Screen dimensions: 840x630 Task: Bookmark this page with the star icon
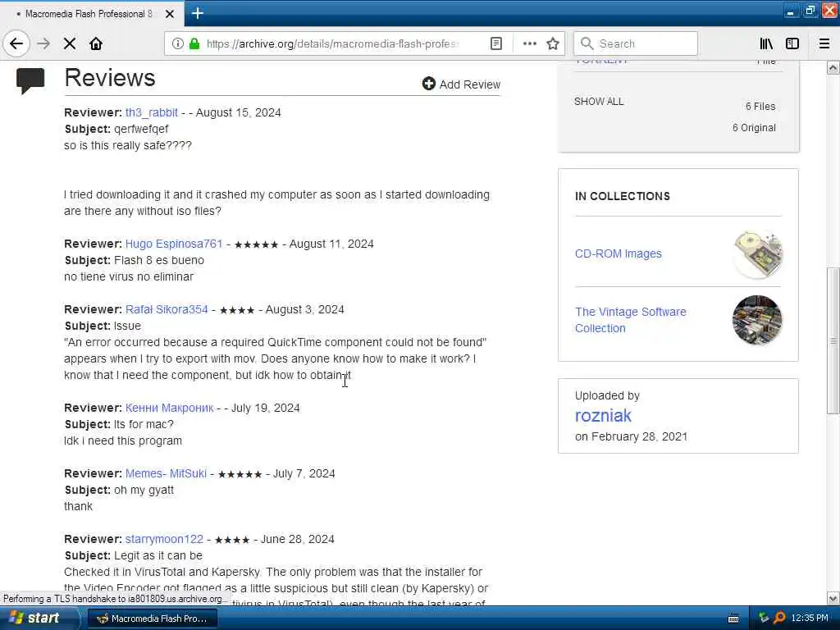[553, 43]
